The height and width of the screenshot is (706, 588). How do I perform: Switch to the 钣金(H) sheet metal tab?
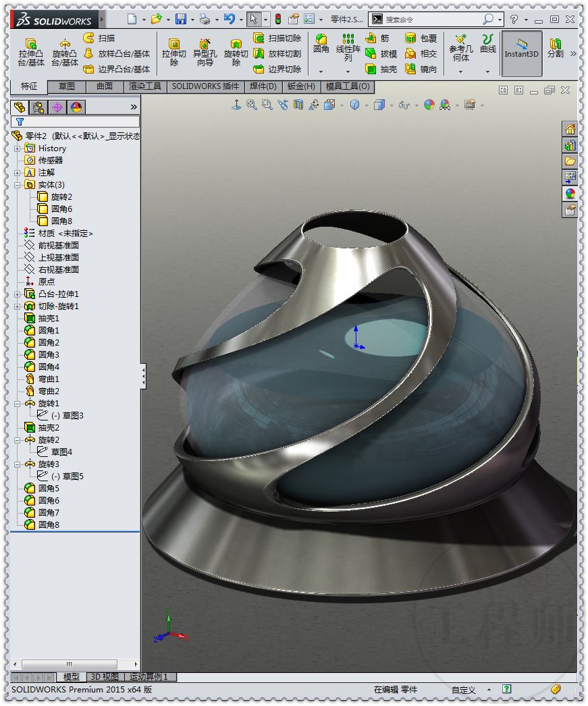pyautogui.click(x=301, y=86)
